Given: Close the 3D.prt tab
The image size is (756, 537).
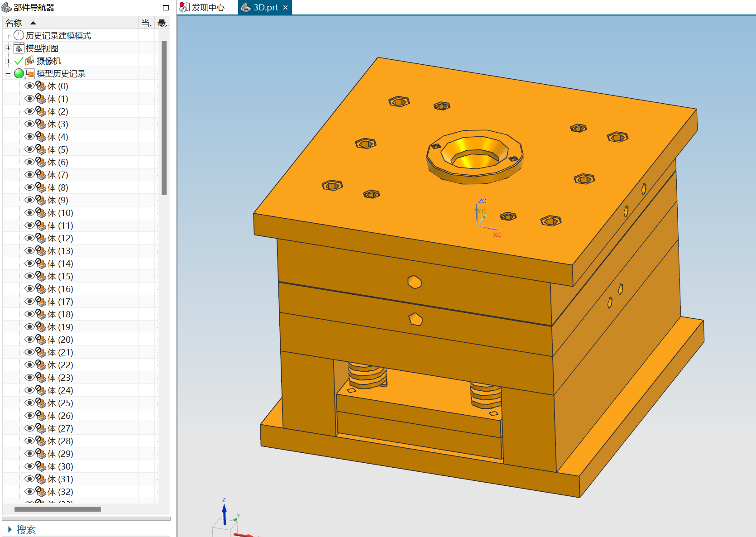Looking at the screenshot, I should click(285, 8).
